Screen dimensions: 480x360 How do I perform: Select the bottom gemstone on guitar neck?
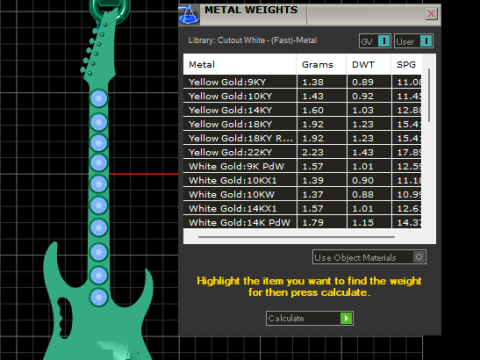(99, 297)
